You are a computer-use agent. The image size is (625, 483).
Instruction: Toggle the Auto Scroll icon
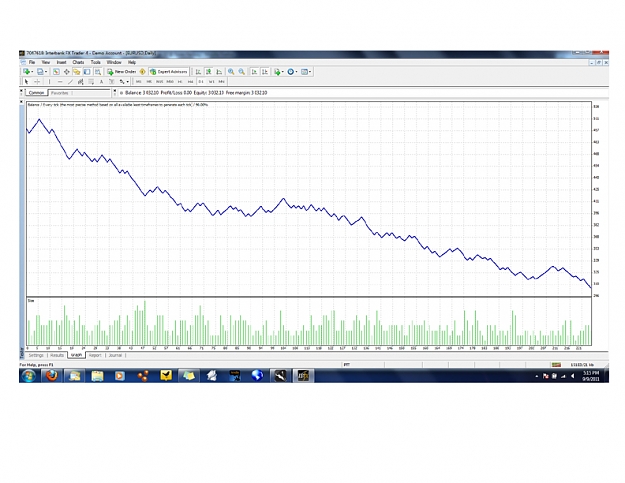(x=254, y=72)
